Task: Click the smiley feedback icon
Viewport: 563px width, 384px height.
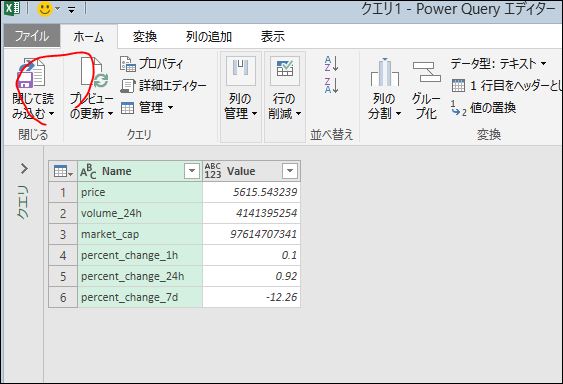Action: click(45, 9)
